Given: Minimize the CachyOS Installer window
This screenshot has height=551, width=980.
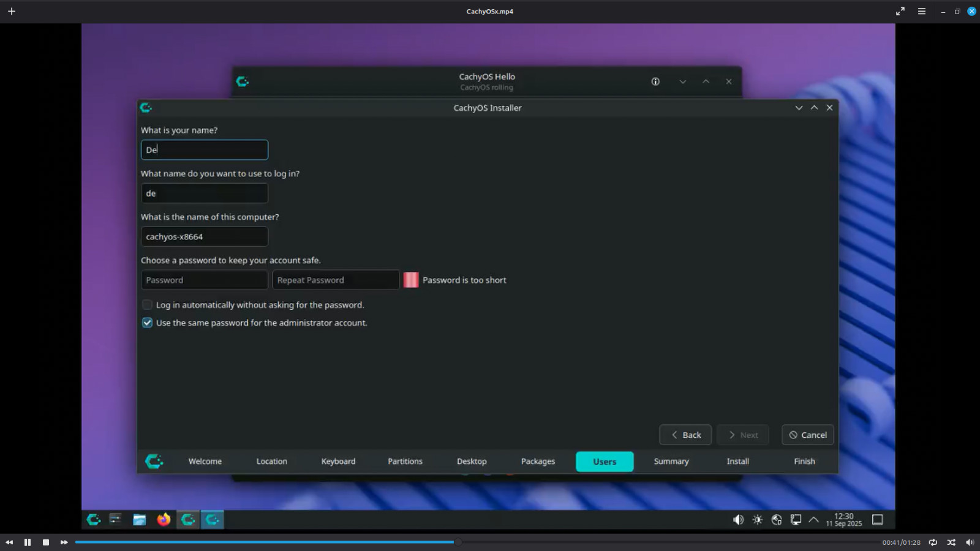Looking at the screenshot, I should (x=799, y=108).
